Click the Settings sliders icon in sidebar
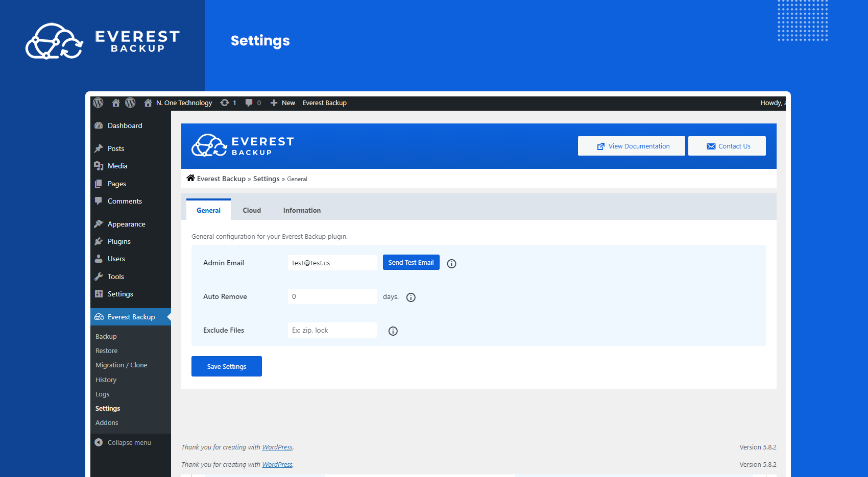Viewport: 868px width, 477px height. [x=99, y=294]
